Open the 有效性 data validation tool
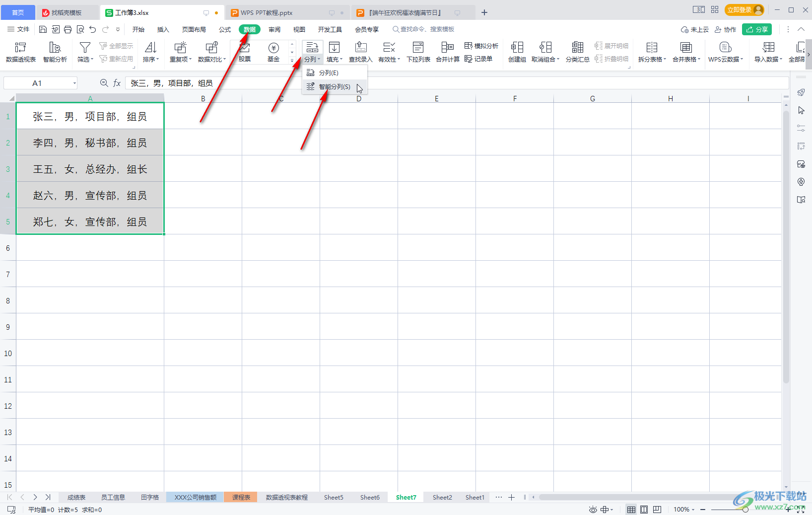 (389, 52)
